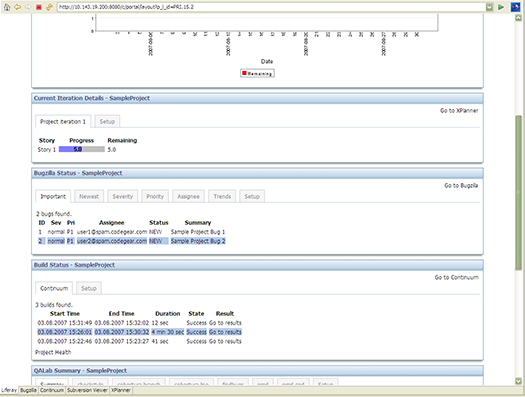Click the QALab Summary - SampleProject header
Screen dimensions: 525x397
tap(257, 371)
